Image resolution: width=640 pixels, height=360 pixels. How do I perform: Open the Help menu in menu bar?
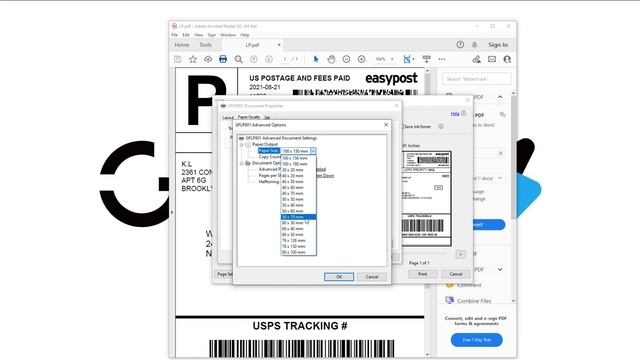coord(245,35)
